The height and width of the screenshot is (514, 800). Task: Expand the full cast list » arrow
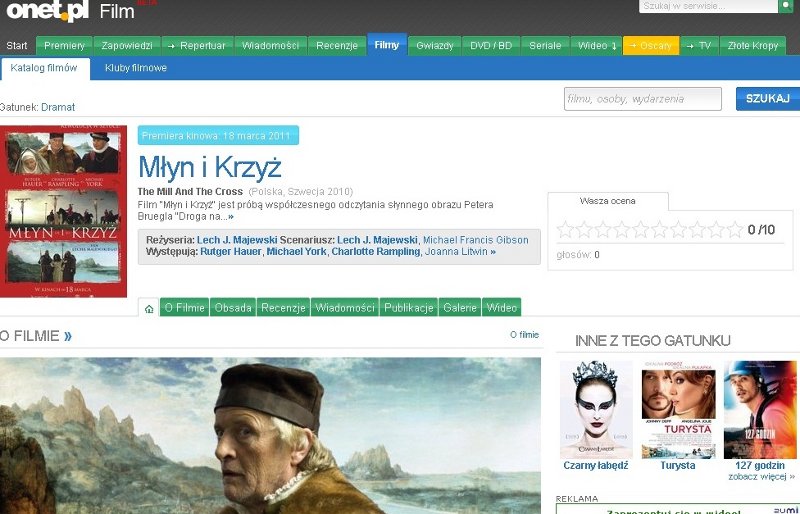(493, 252)
